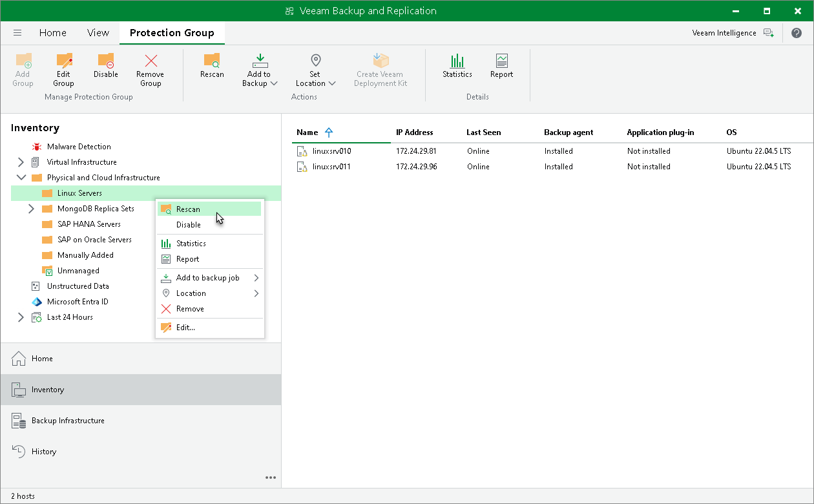Click the Unstructured Data icon

pyautogui.click(x=36, y=286)
